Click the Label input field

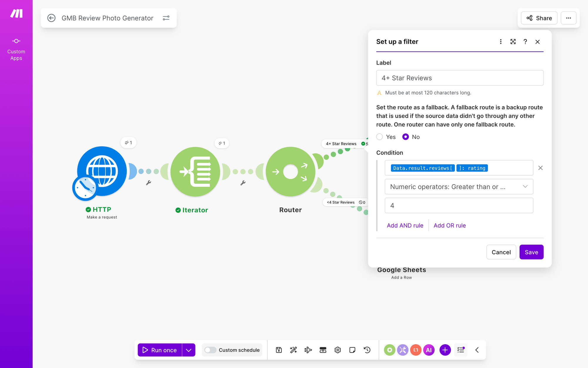point(460,78)
